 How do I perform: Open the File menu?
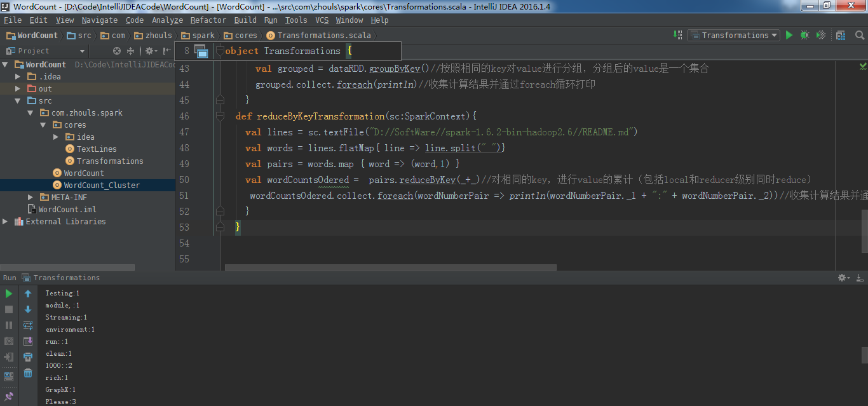pos(13,20)
